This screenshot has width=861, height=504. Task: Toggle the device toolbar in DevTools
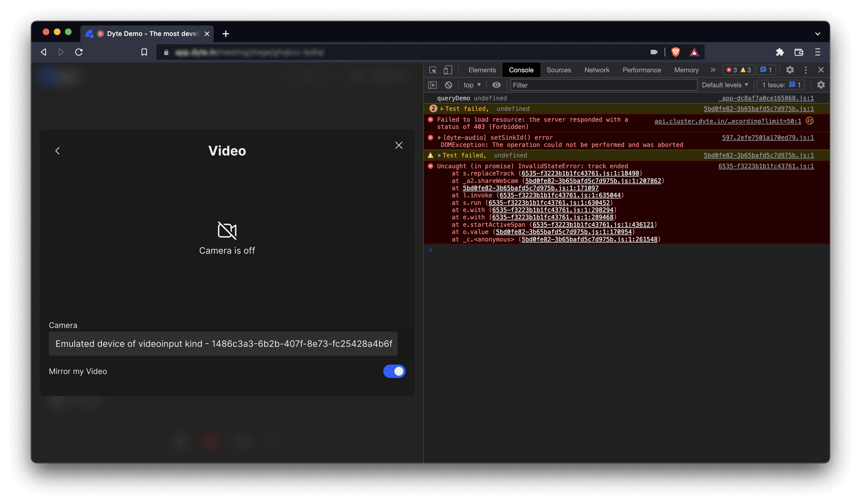click(x=448, y=70)
